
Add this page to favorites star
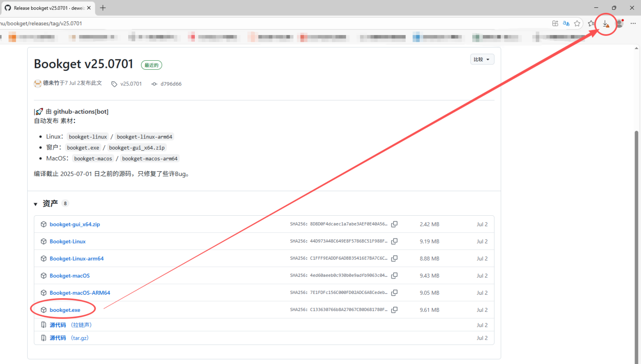pos(577,23)
